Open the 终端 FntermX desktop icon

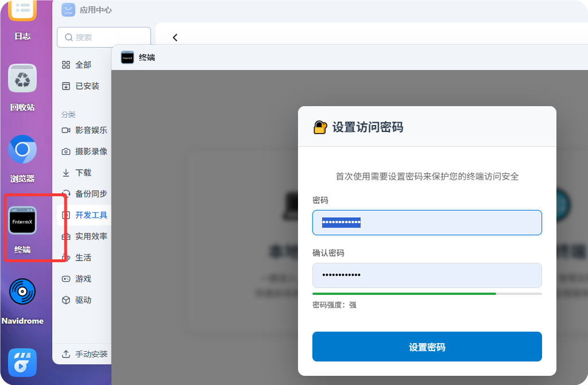pos(22,221)
